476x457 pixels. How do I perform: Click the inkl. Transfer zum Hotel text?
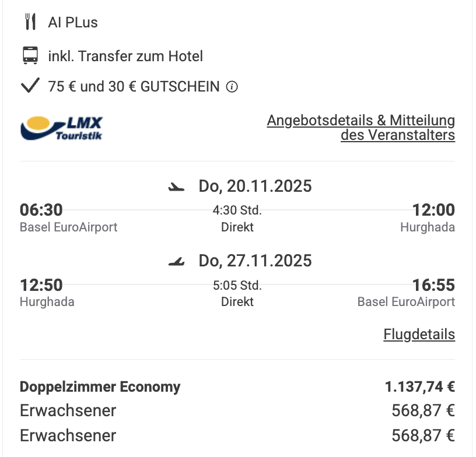click(x=125, y=56)
